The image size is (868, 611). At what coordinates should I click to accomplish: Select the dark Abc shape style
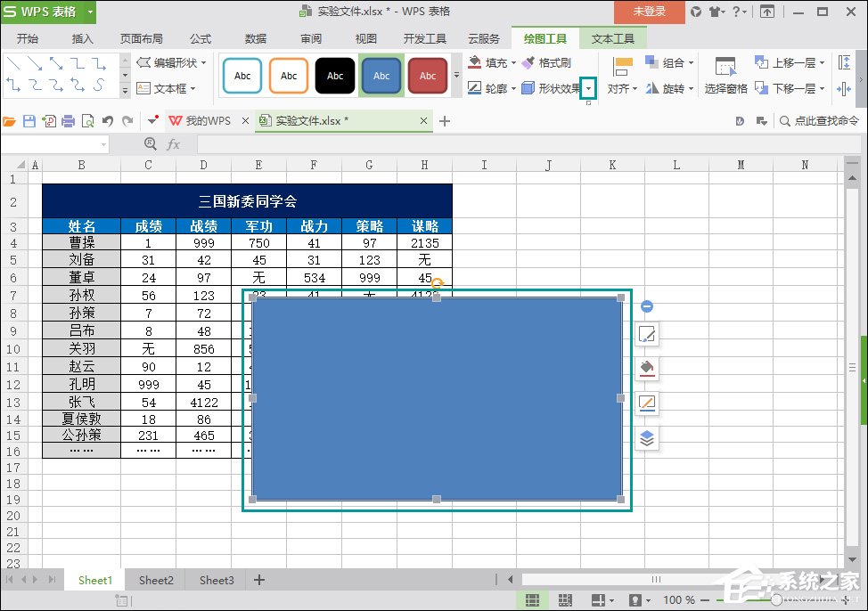pyautogui.click(x=334, y=76)
